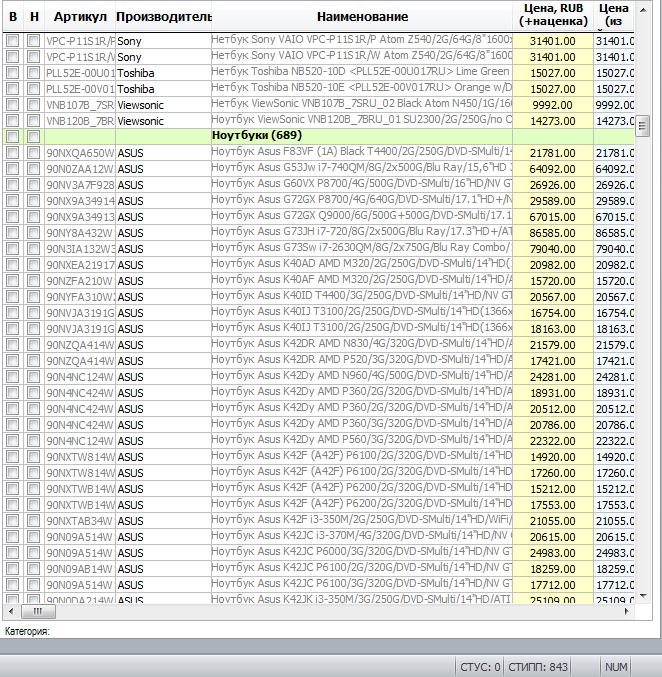Click horizontal scrollbar left arrow
The height and width of the screenshot is (677, 662).
[11, 611]
